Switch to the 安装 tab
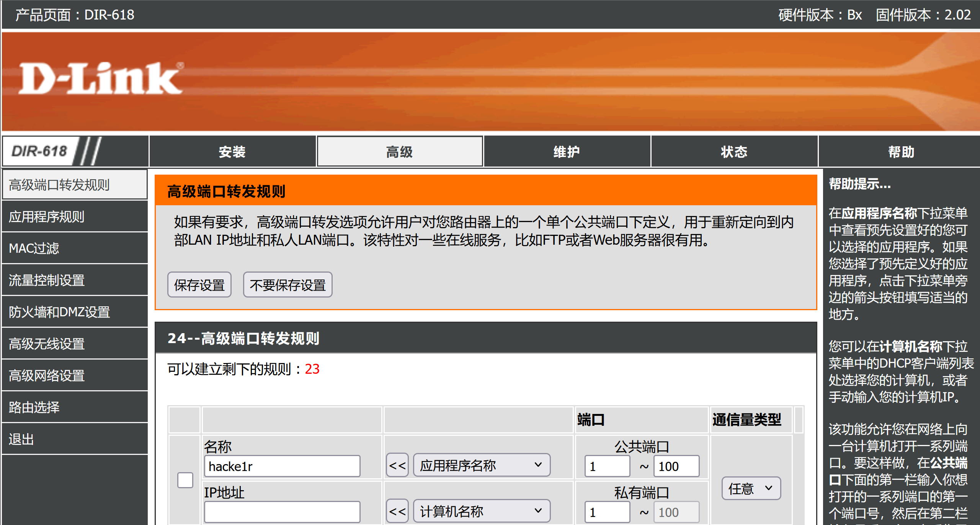Image resolution: width=980 pixels, height=525 pixels. point(232,152)
